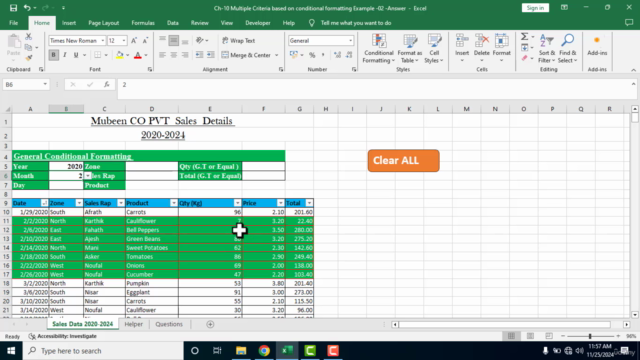Open Insert cells menu

pos(462,49)
